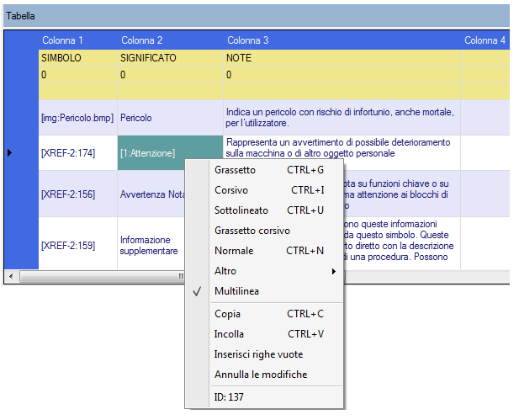Apply Grassetto from the context menu

(277, 170)
